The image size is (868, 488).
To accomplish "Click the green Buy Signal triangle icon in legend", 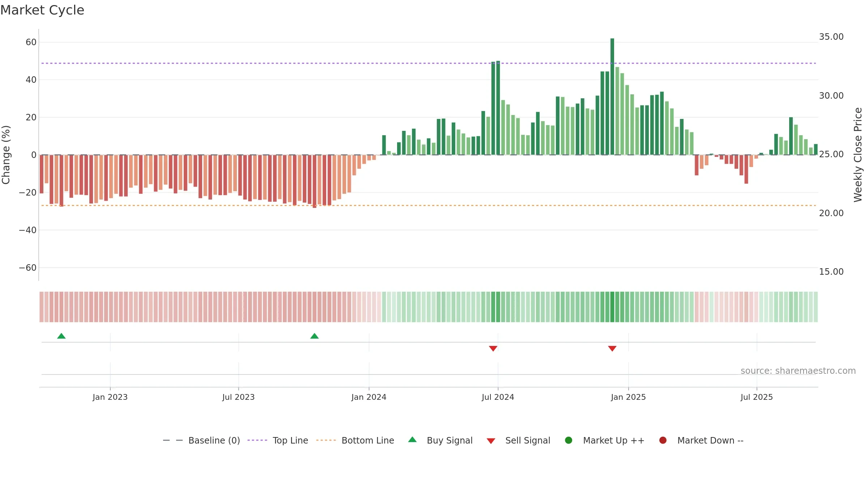I will (x=412, y=440).
